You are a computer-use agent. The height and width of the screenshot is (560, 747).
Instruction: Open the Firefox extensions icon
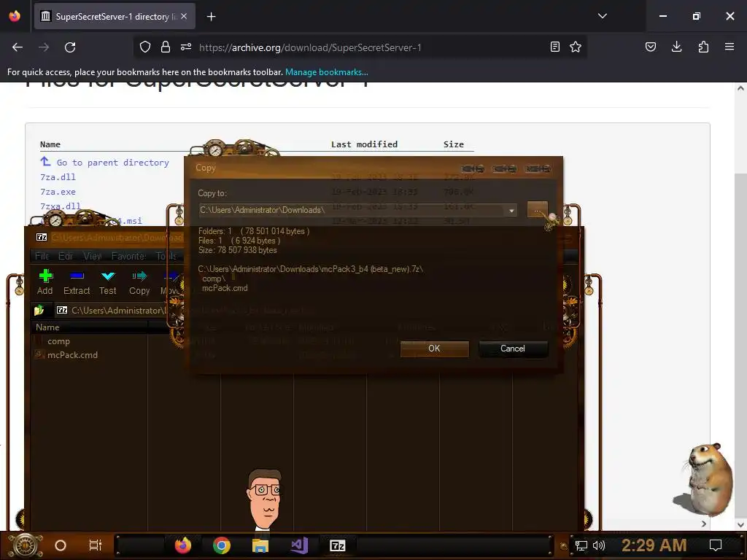[703, 47]
